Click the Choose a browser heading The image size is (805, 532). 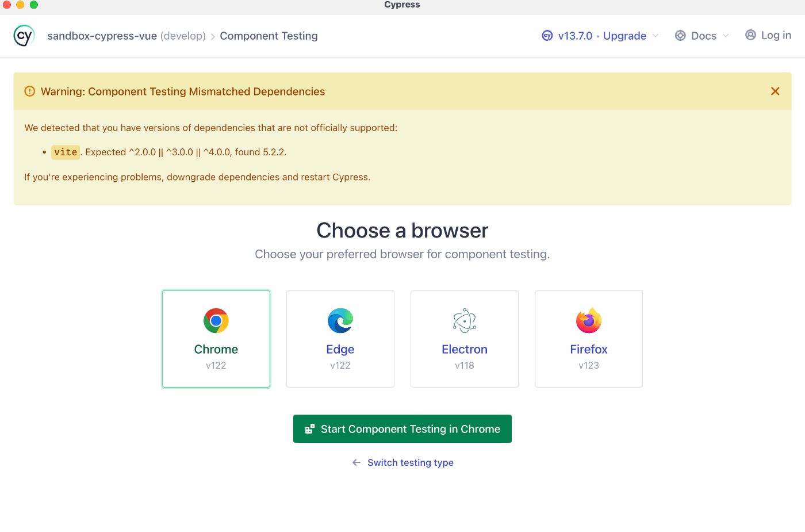coord(402,231)
